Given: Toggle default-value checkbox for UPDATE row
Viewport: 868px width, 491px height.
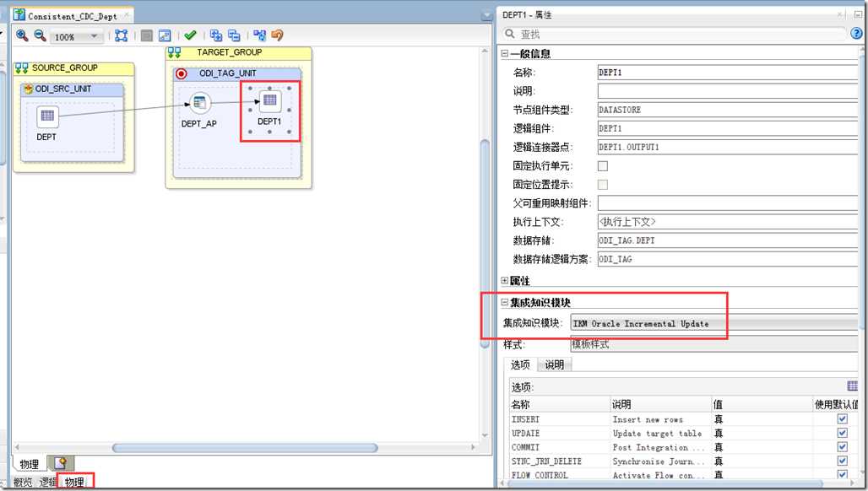Looking at the screenshot, I should 842,433.
